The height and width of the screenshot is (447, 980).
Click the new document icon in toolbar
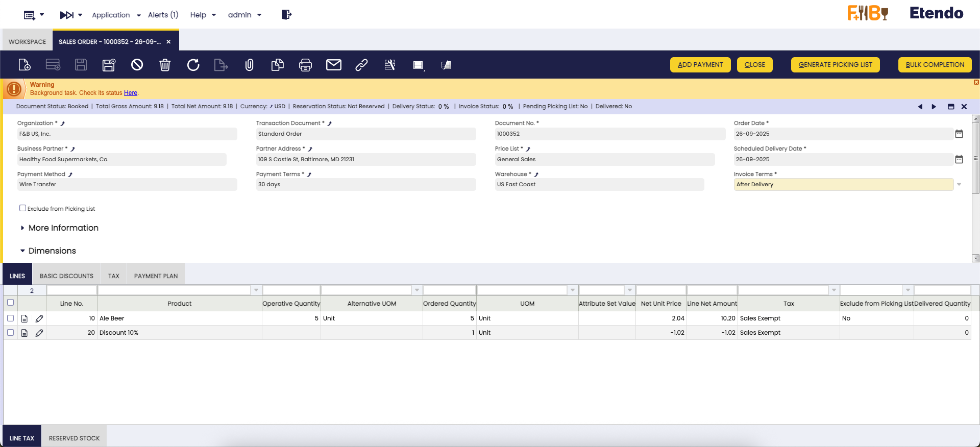click(x=24, y=65)
